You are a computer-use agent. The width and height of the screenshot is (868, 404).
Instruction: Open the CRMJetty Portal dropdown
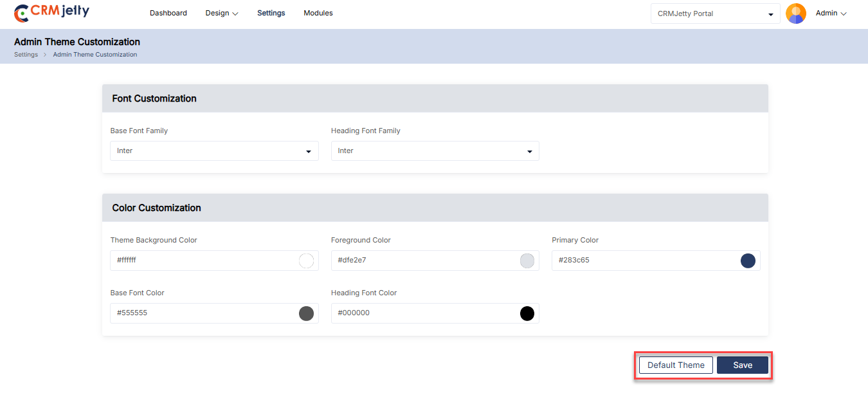point(715,14)
